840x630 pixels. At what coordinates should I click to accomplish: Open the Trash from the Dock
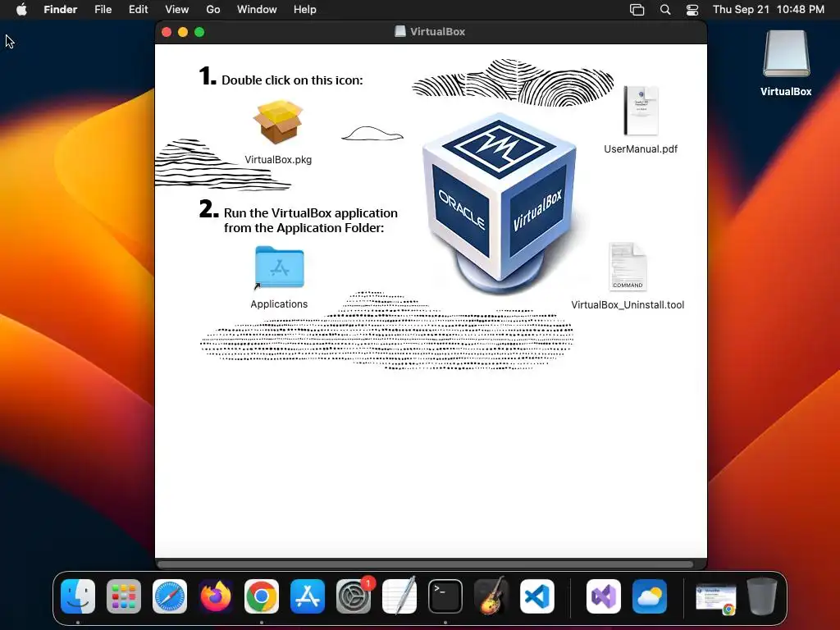pyautogui.click(x=762, y=596)
